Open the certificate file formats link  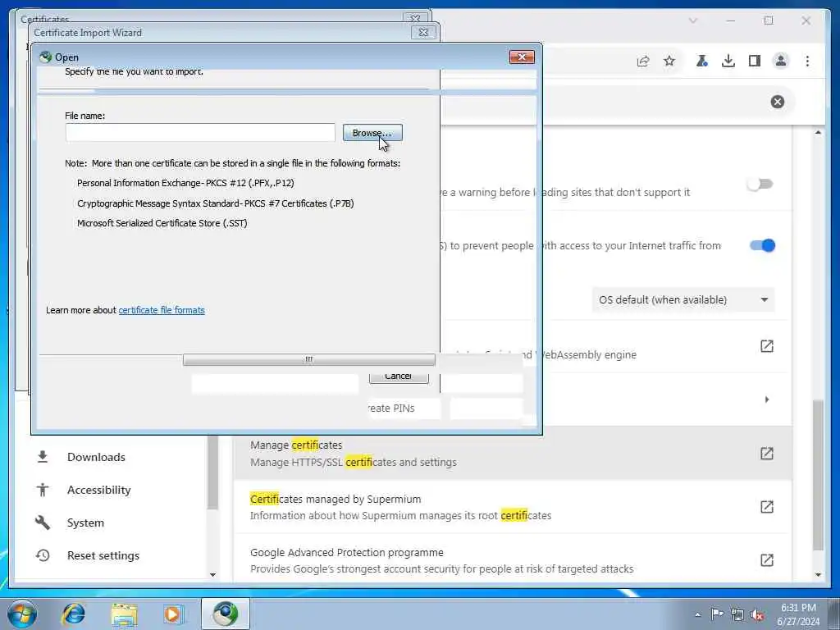pos(162,310)
